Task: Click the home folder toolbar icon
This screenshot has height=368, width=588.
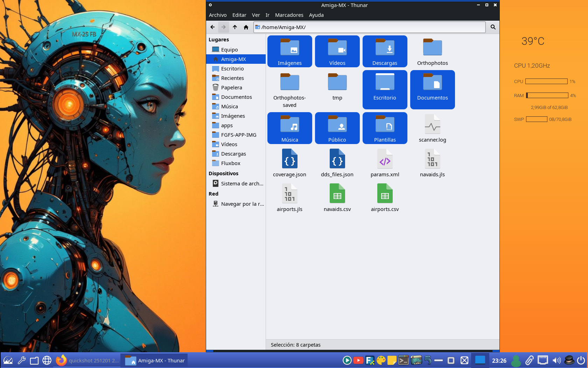Action: click(x=246, y=27)
